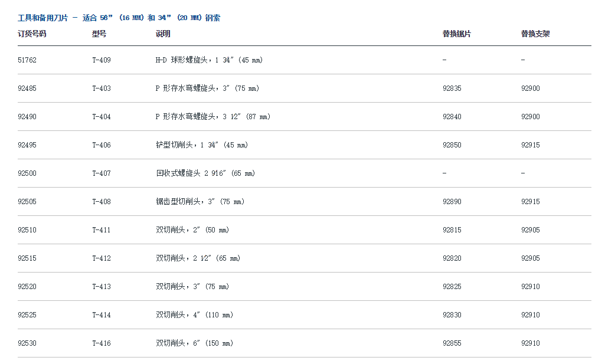
Task: Click order number 92510
Action: coord(27,230)
